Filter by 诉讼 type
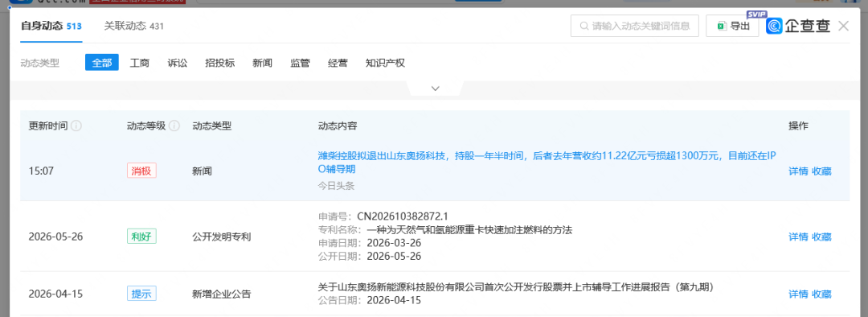868x317 pixels. pos(178,63)
